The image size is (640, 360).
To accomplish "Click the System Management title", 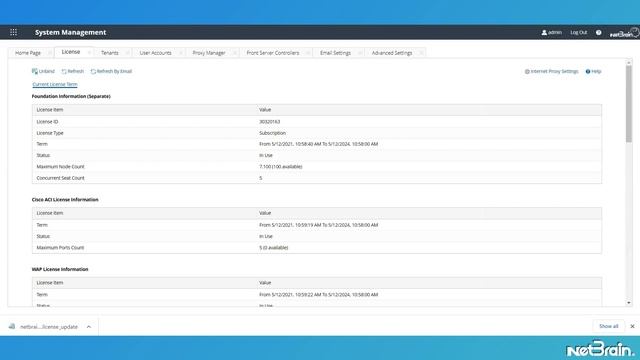I will coord(70,32).
